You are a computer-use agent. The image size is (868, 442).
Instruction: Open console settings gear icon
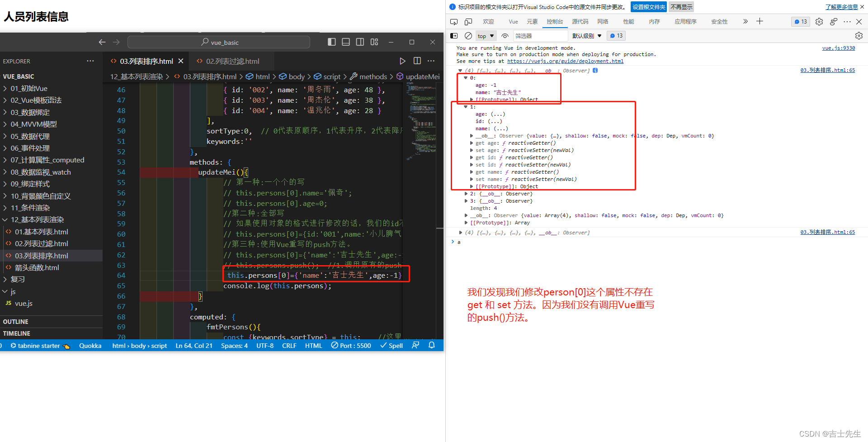coord(859,36)
